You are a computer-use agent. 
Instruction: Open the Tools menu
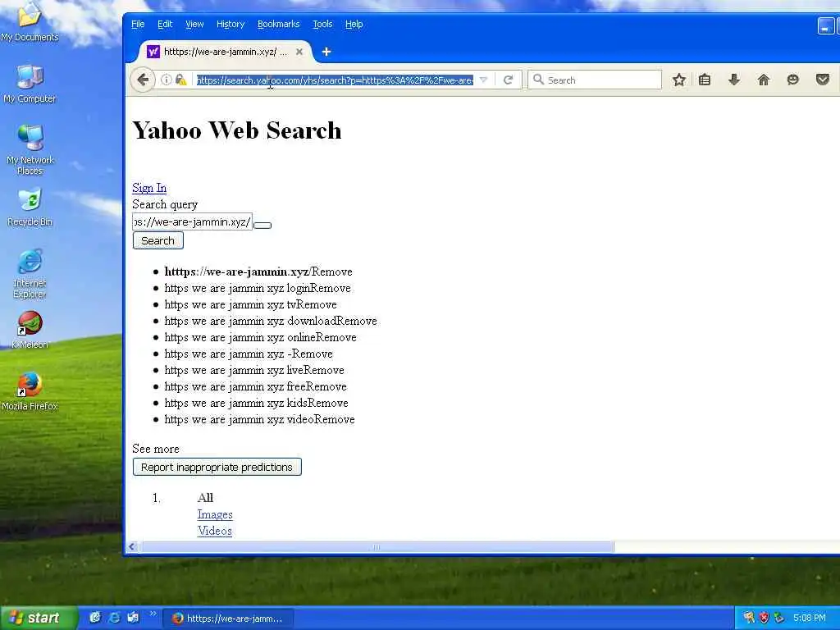pos(322,24)
